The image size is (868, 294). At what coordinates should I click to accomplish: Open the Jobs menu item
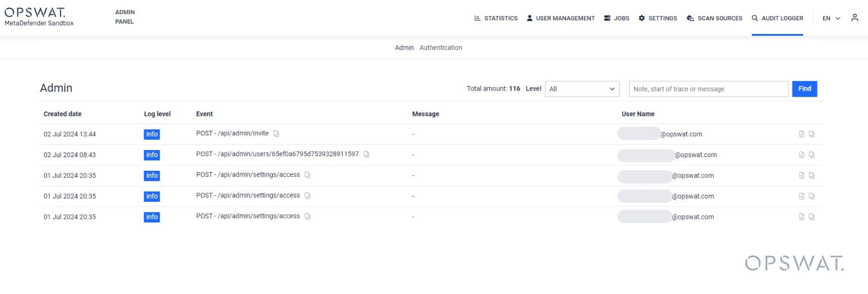click(617, 18)
